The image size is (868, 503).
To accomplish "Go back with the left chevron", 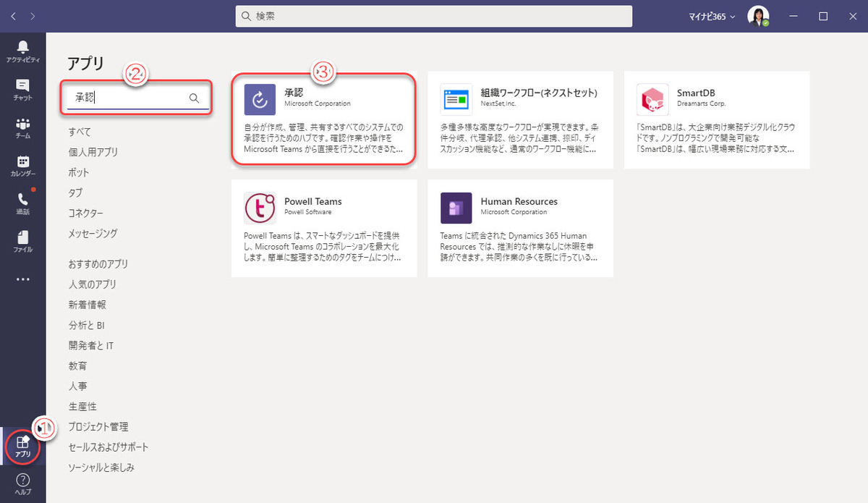I will (x=14, y=16).
